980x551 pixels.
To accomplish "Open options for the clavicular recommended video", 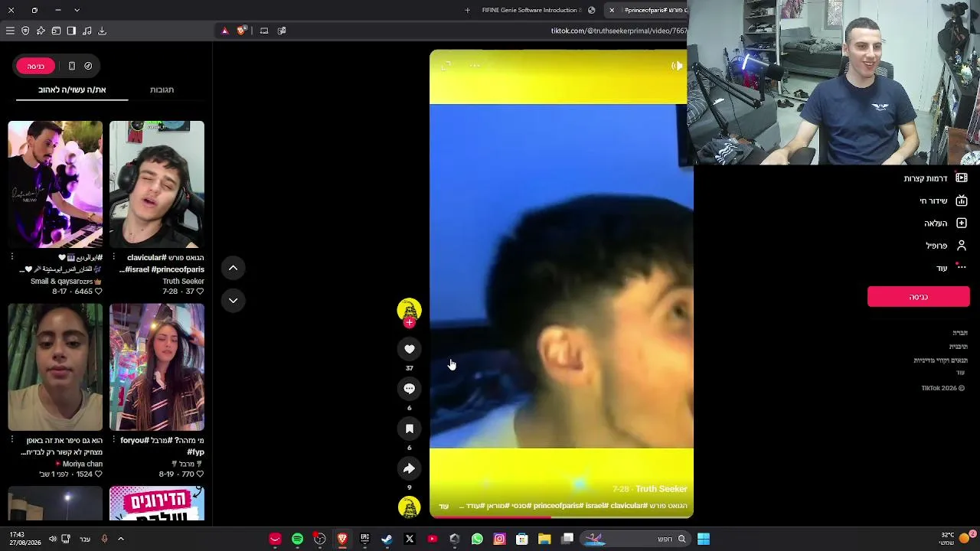I will (x=114, y=258).
